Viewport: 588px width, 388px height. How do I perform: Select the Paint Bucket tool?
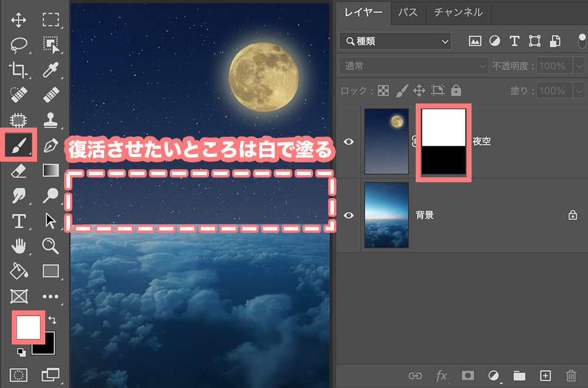point(18,271)
